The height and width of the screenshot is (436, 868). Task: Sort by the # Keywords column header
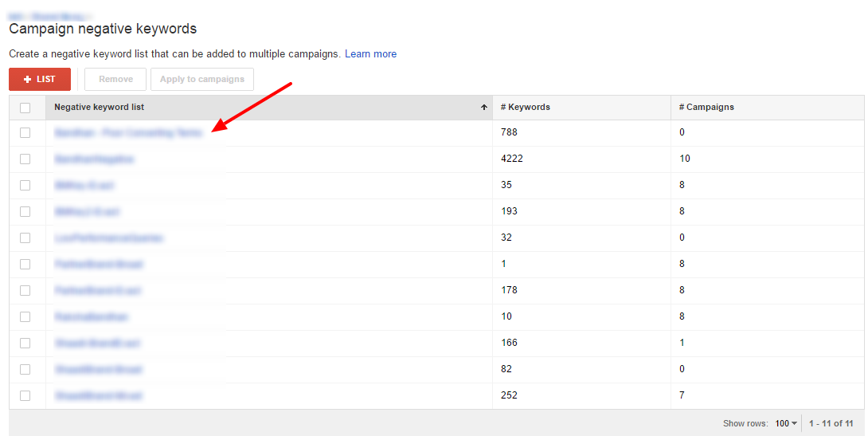pyautogui.click(x=526, y=107)
